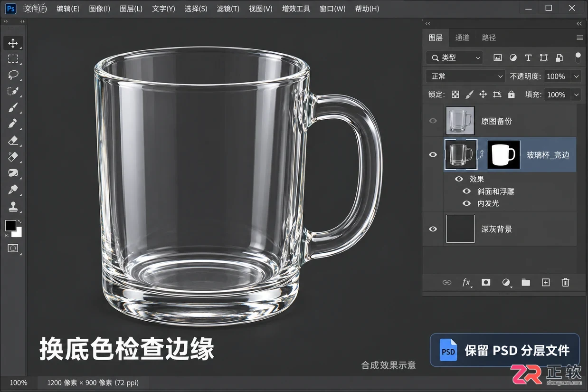This screenshot has width=588, height=392.
Task: Filter layers by adjustment layers icon
Action: [513, 57]
